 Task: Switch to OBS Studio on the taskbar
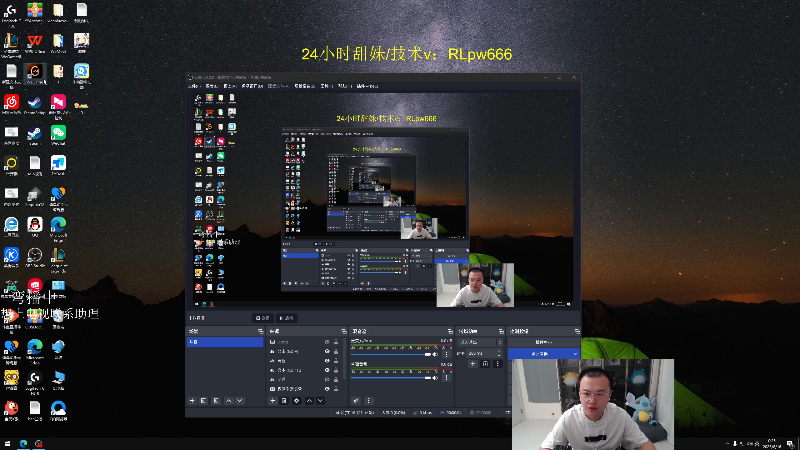[x=39, y=443]
